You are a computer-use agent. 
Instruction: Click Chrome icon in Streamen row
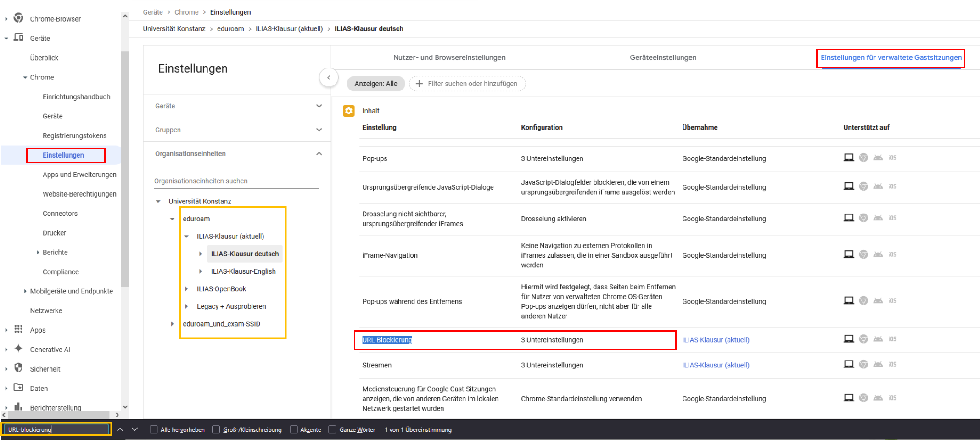863,364
